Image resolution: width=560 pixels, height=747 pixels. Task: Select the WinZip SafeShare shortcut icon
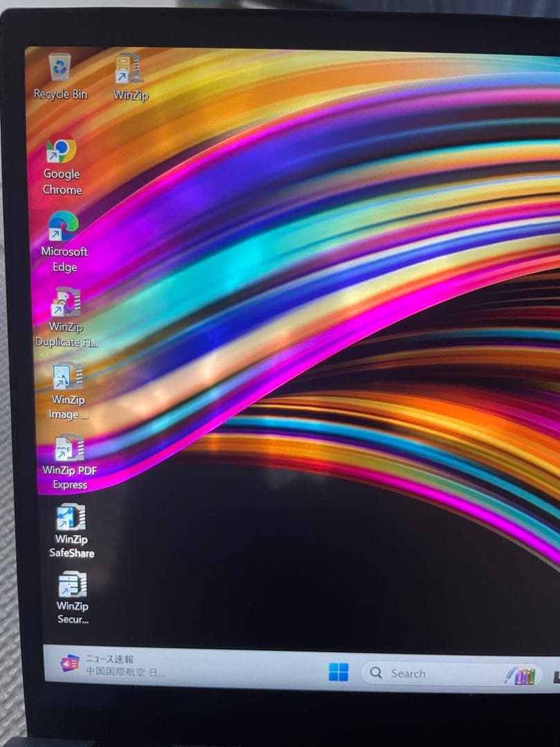point(71,517)
